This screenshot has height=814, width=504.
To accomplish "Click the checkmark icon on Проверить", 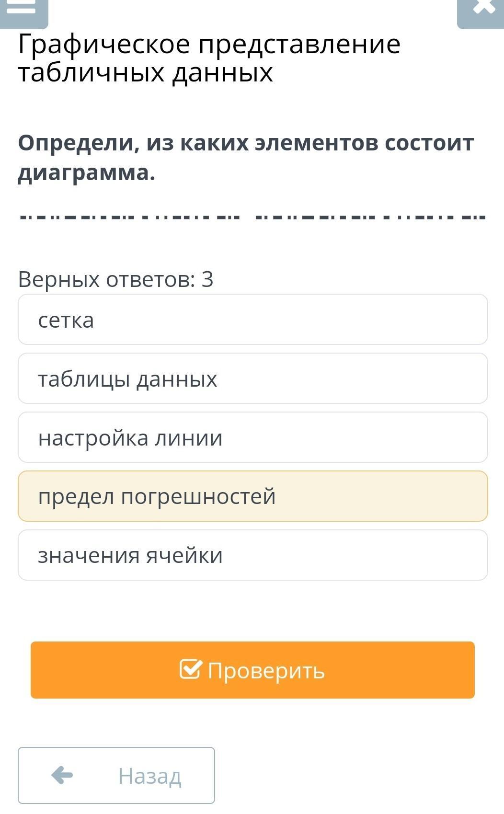I will (190, 669).
